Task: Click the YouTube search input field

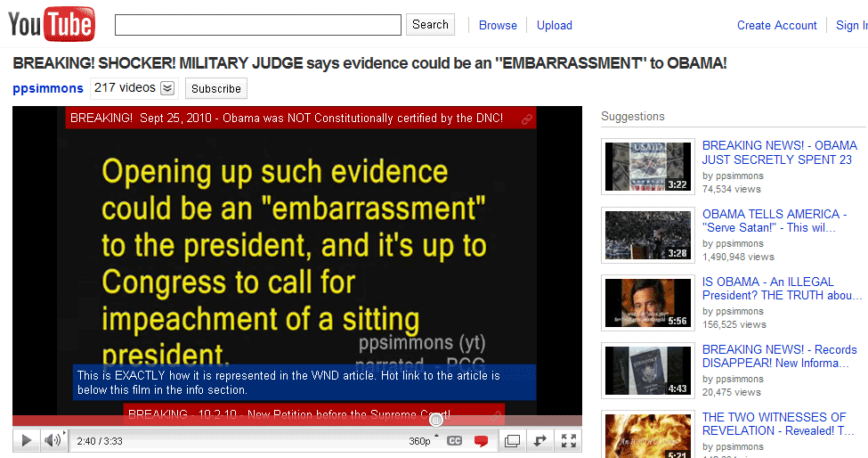Action: pyautogui.click(x=258, y=25)
